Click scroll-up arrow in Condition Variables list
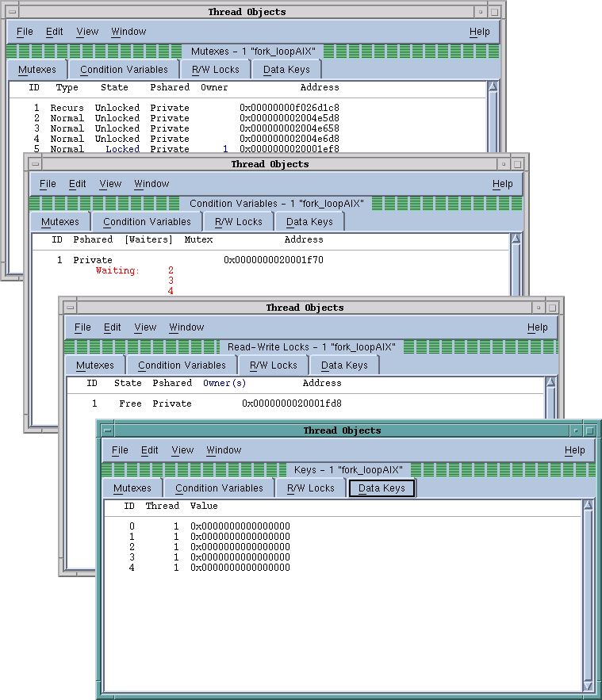The width and height of the screenshot is (602, 700). (516, 239)
